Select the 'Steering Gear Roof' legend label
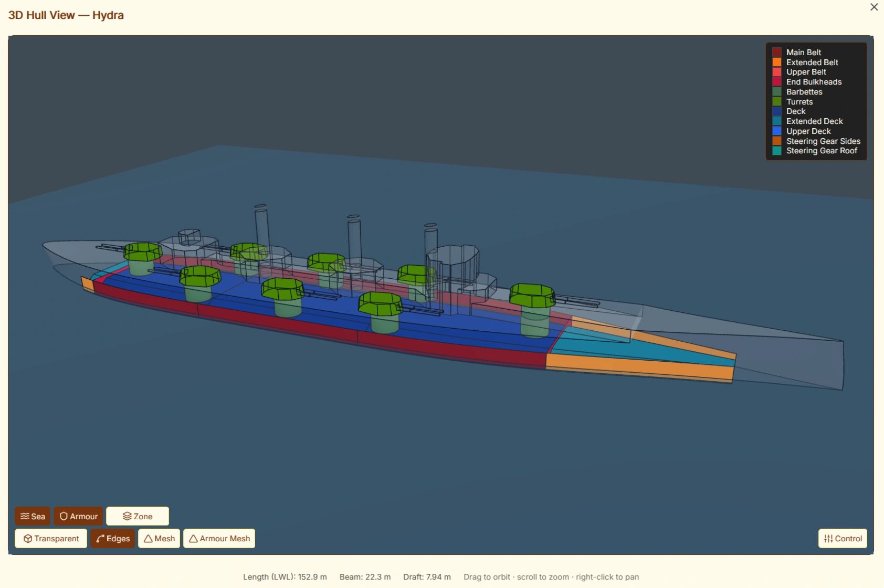The height and width of the screenshot is (588, 884). click(x=822, y=151)
